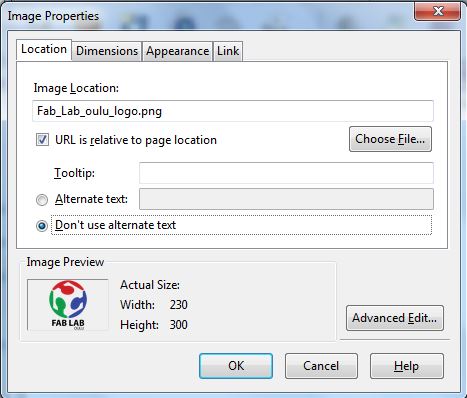
Task: Select the Appearance tab
Action: click(x=177, y=51)
